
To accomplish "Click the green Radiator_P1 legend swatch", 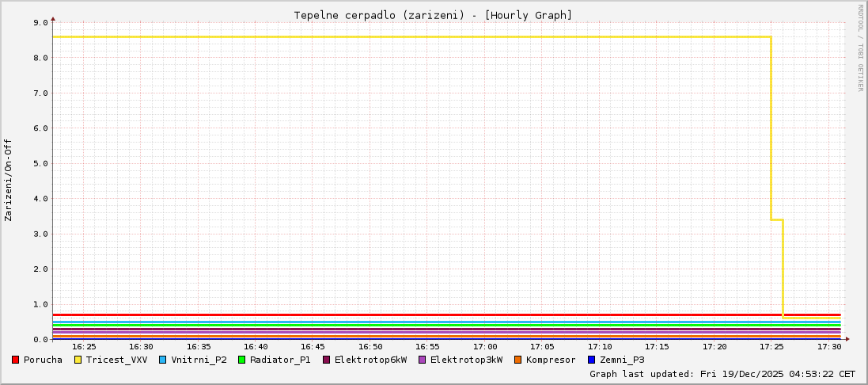I will (242, 360).
